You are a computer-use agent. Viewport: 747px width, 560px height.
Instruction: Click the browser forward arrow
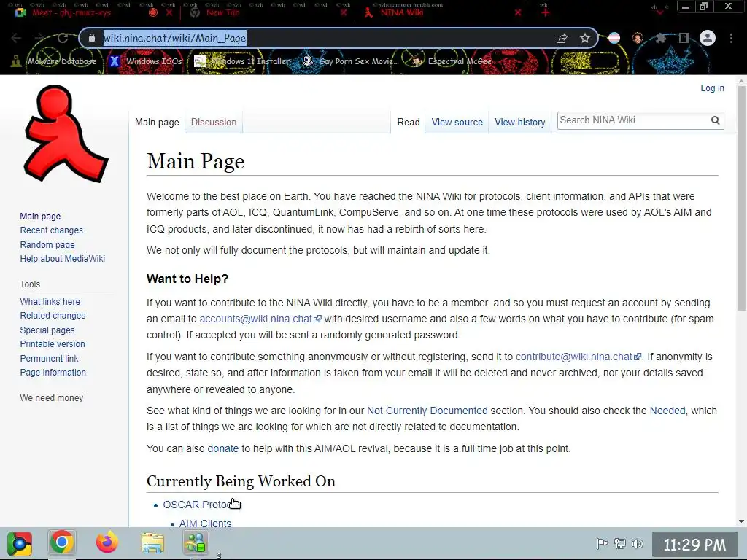coord(39,38)
